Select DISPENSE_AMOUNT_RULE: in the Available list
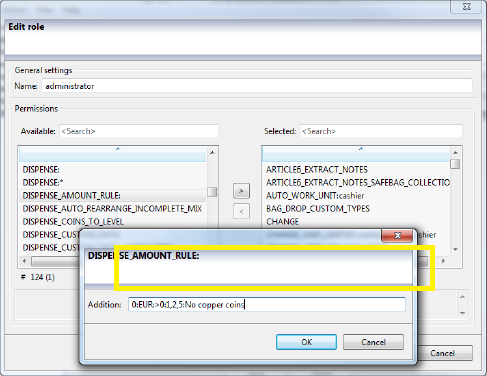487x376 pixels. click(x=113, y=196)
